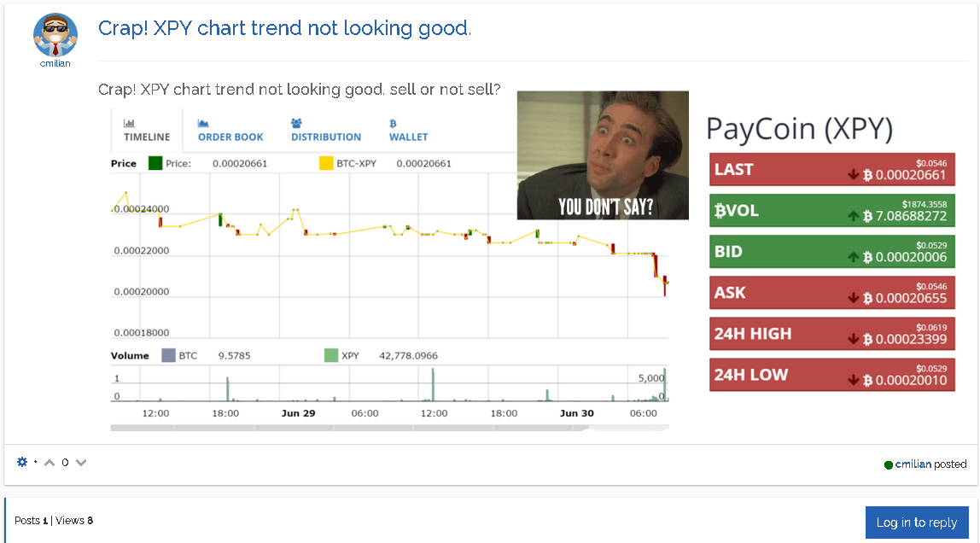Click the blue-gray BTC volume swatch
Viewport: 980px width, 543px height.
[169, 355]
